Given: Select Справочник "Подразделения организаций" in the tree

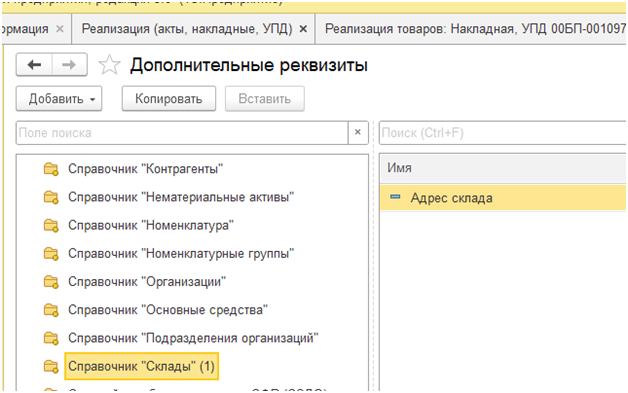Looking at the screenshot, I should click(x=193, y=338).
